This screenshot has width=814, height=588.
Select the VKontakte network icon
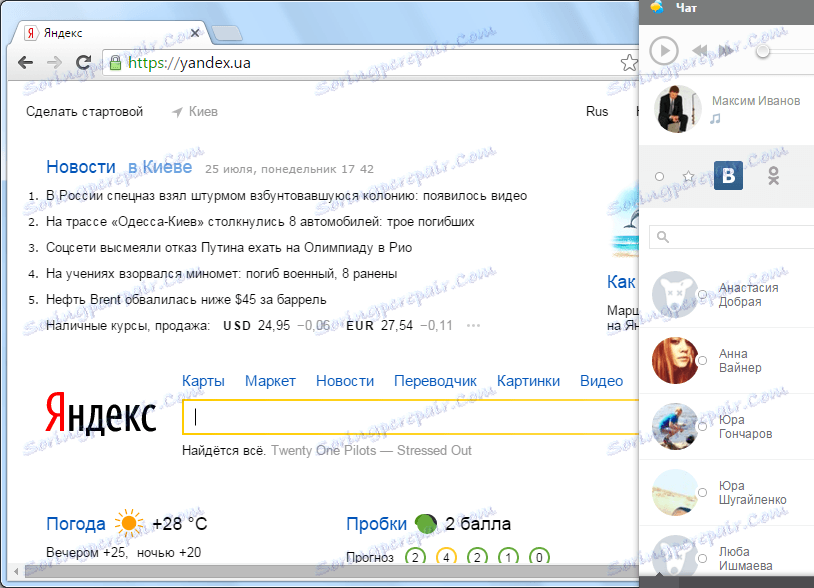pyautogui.click(x=728, y=176)
